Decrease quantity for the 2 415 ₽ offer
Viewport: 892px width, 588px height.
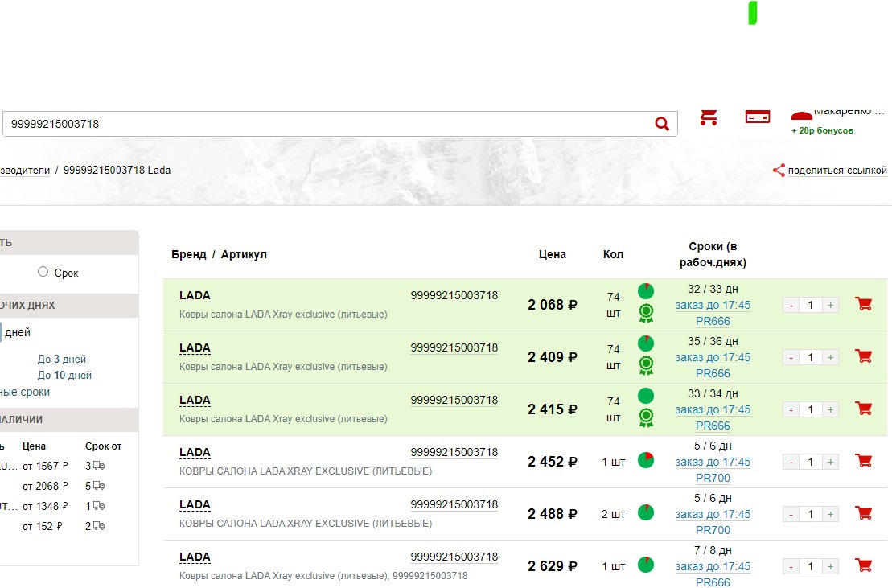[x=791, y=409]
